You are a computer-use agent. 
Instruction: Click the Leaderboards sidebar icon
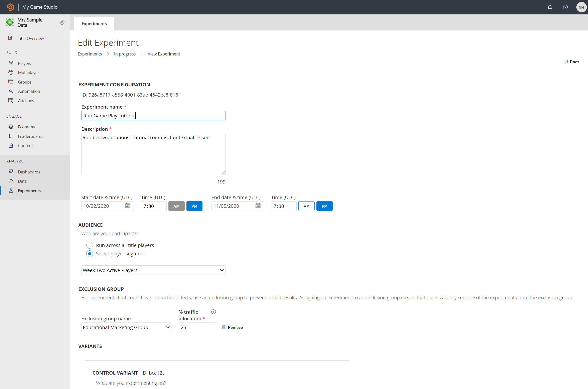pyautogui.click(x=11, y=136)
